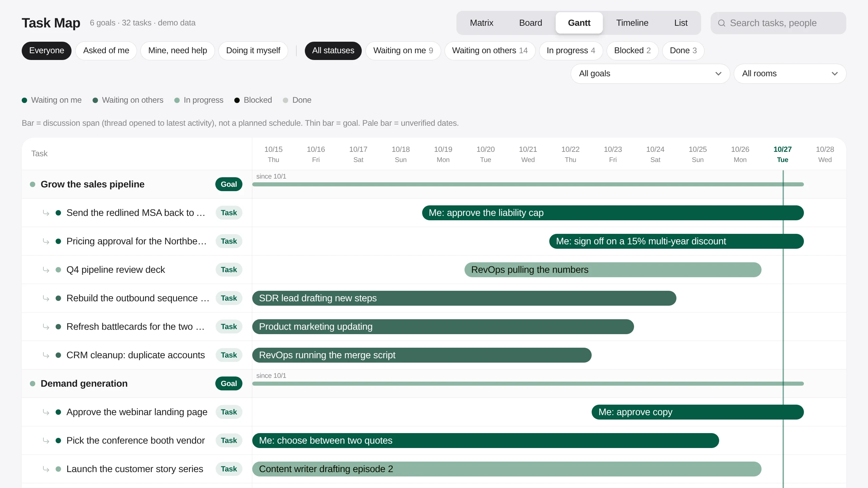Viewport: 868px width, 488px height.
Task: Switch to the Board view
Action: pyautogui.click(x=531, y=23)
